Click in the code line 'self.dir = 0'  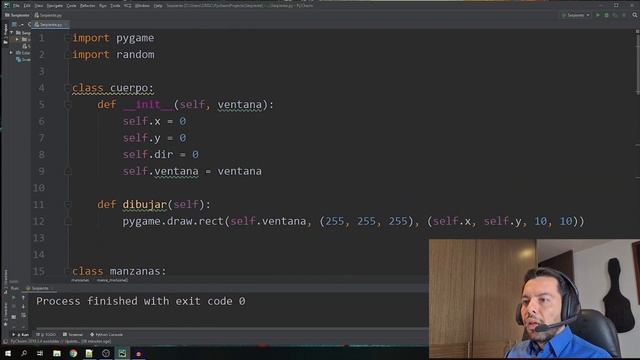pyautogui.click(x=160, y=155)
